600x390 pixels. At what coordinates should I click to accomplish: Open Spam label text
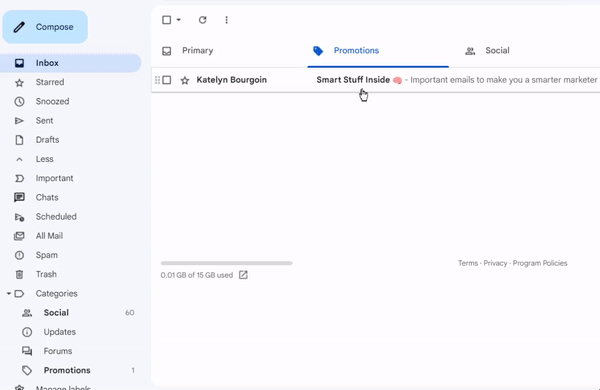click(x=47, y=255)
